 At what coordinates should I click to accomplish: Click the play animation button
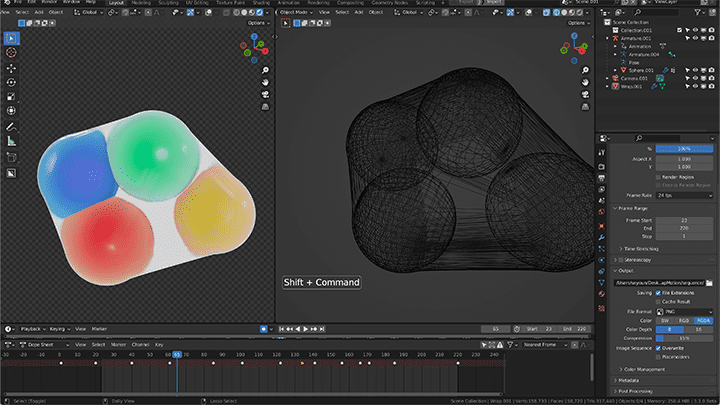305,329
